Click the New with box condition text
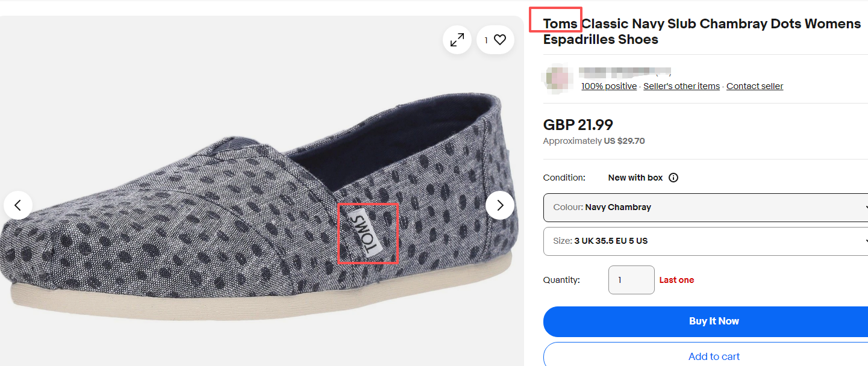The image size is (868, 366). point(635,178)
